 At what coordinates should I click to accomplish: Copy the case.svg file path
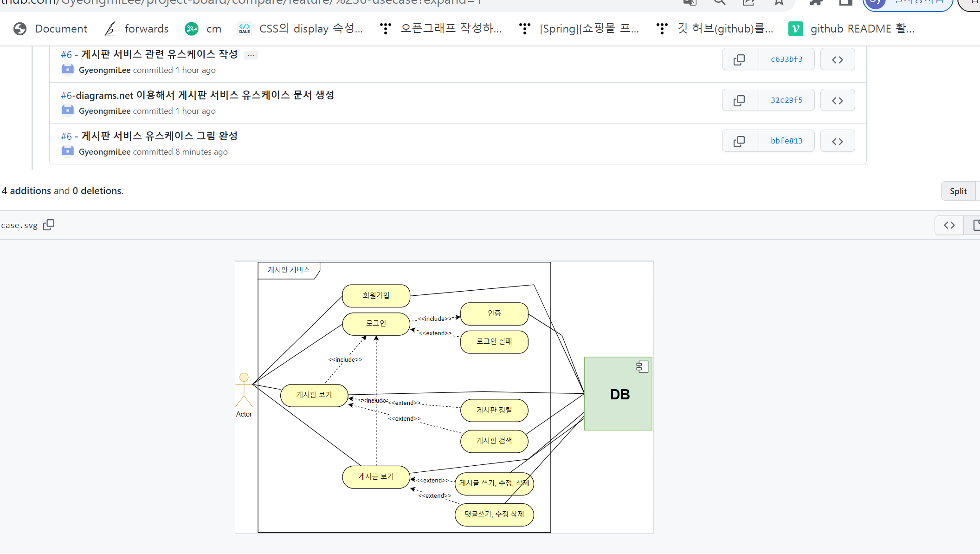pos(49,225)
